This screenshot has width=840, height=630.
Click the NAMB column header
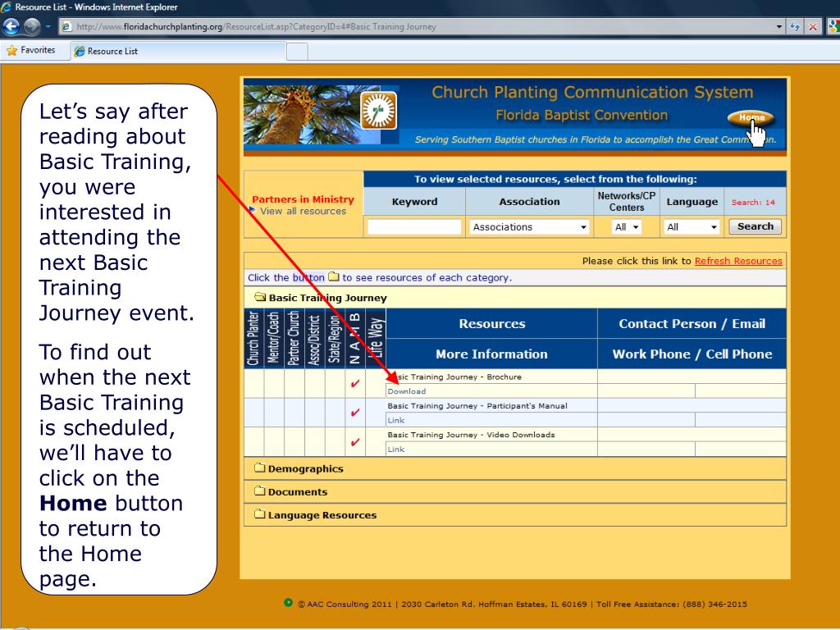355,338
